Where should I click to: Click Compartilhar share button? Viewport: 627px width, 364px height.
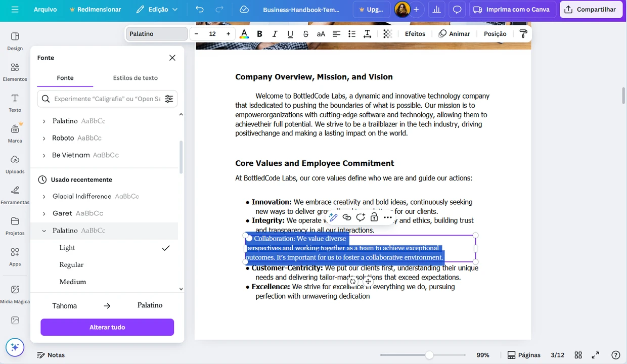pos(591,10)
